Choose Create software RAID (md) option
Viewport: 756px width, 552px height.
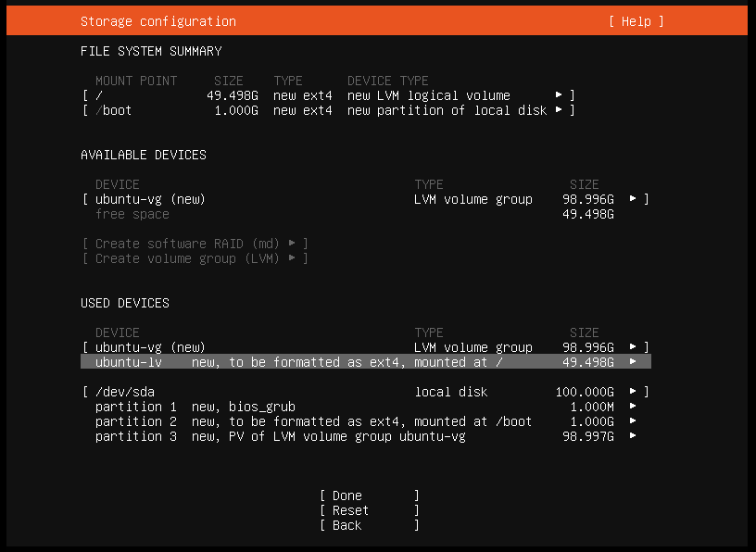195,244
